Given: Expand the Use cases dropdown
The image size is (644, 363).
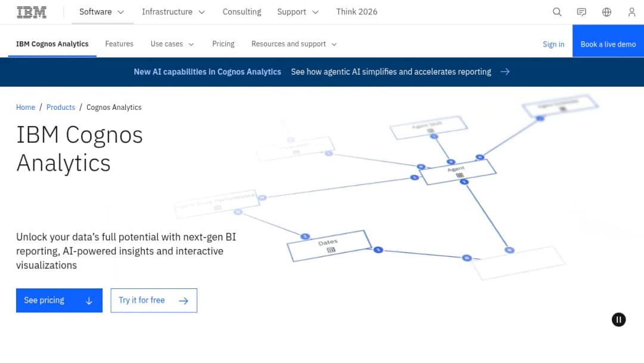Looking at the screenshot, I should click(172, 44).
